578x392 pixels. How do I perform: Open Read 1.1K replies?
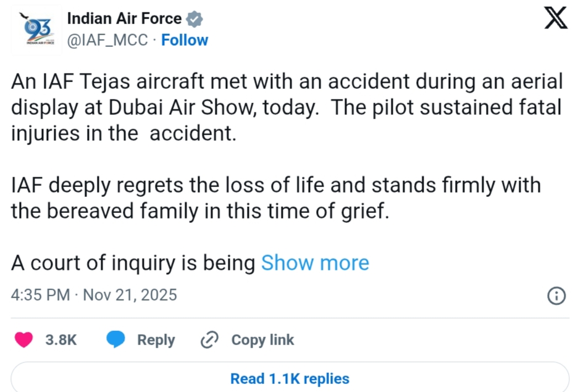(290, 378)
